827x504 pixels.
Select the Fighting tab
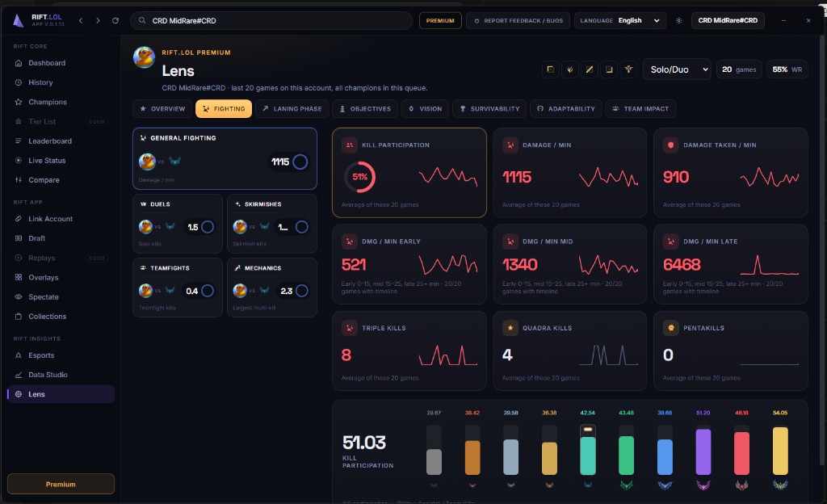(x=224, y=108)
